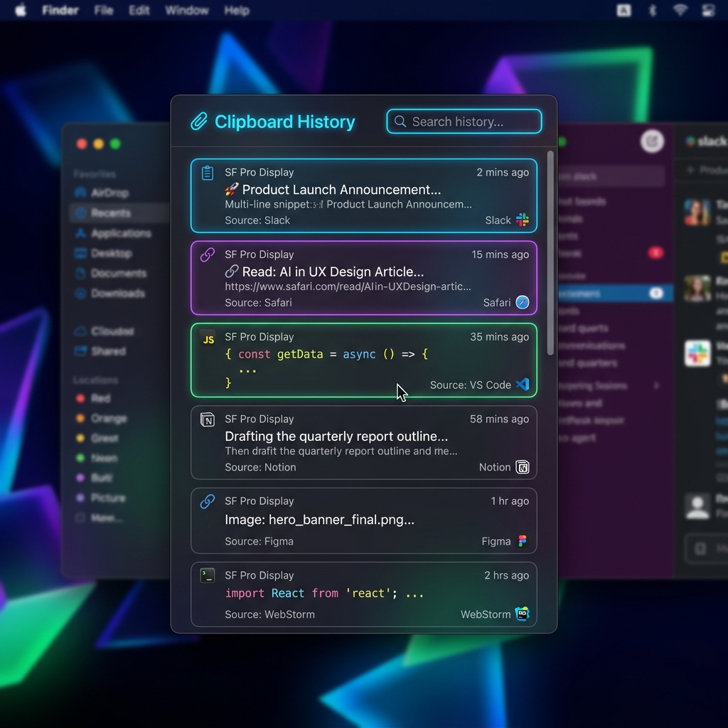Click Source: Figma label text
The width and height of the screenshot is (728, 728).
[x=259, y=541]
